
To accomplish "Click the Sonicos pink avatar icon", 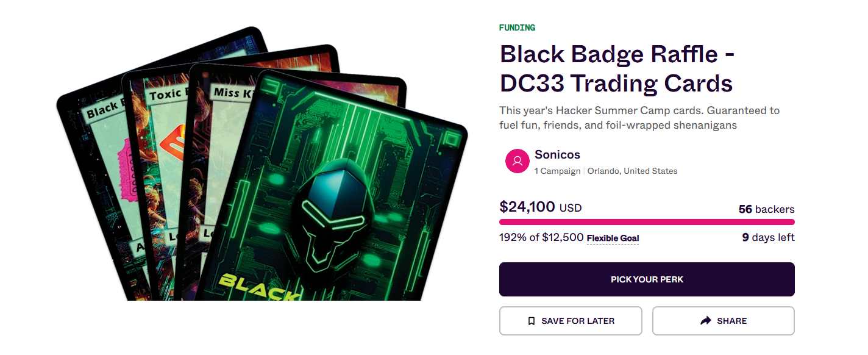I will click(518, 161).
